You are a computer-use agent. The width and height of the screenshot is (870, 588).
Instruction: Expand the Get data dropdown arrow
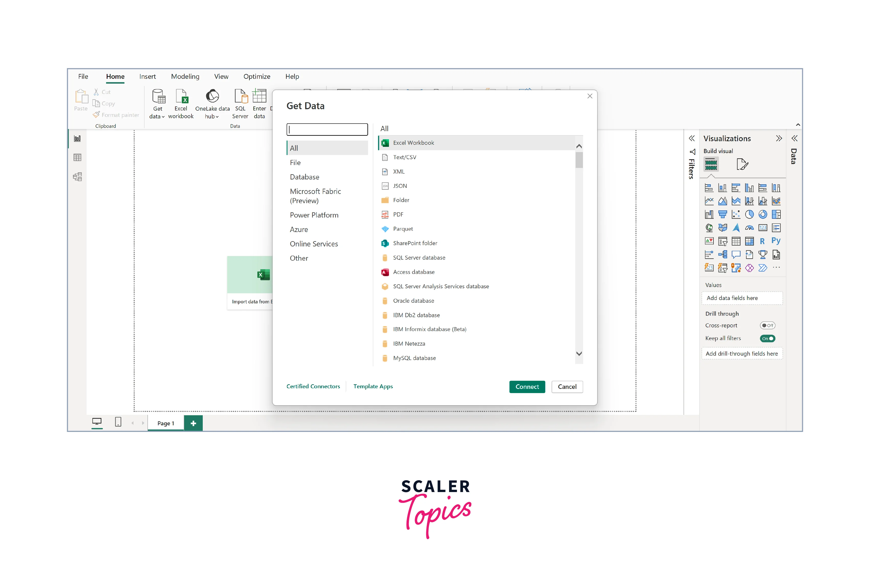coord(163,117)
